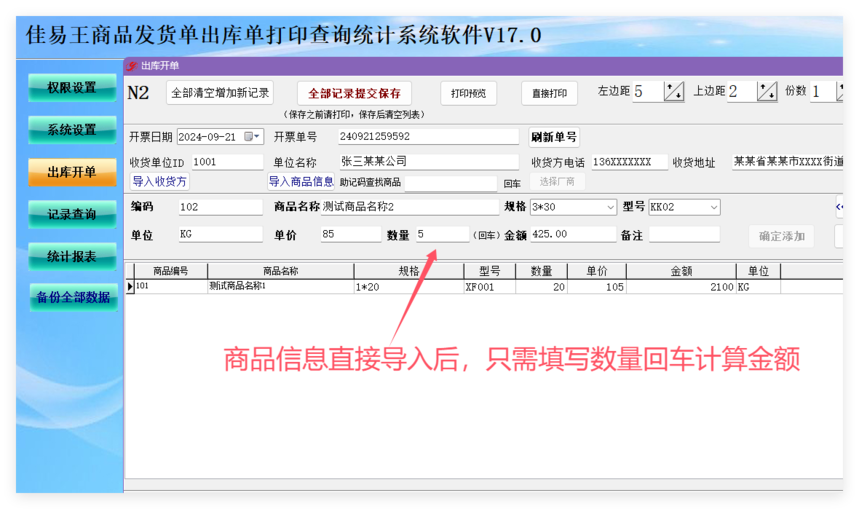Select the 出库开单 sidebar button
The height and width of the screenshot is (509, 859).
(72, 172)
